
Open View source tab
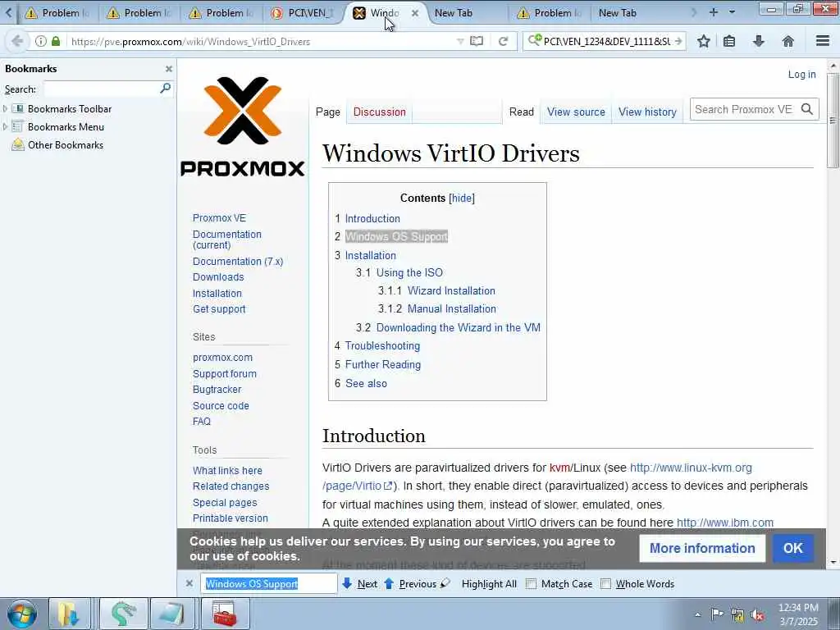click(576, 112)
